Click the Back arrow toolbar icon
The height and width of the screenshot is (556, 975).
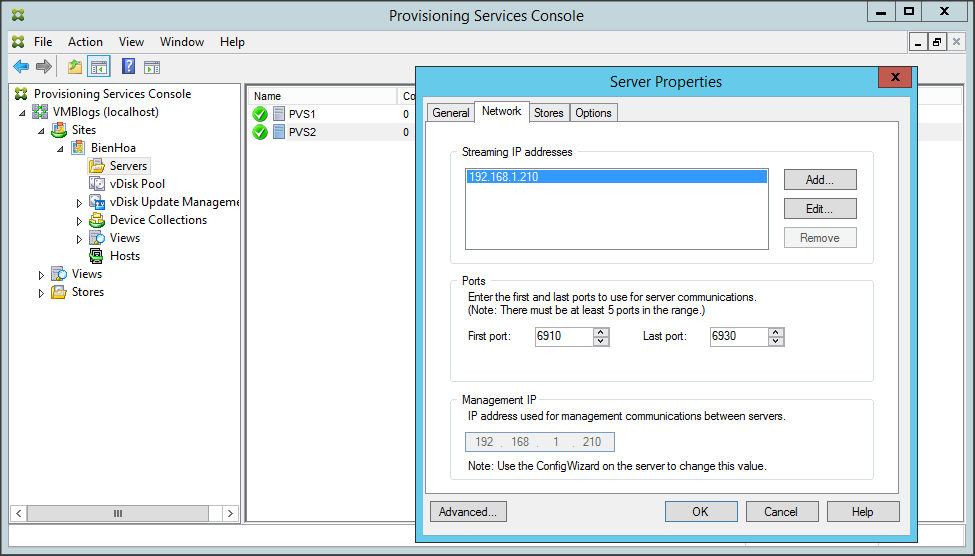click(21, 67)
